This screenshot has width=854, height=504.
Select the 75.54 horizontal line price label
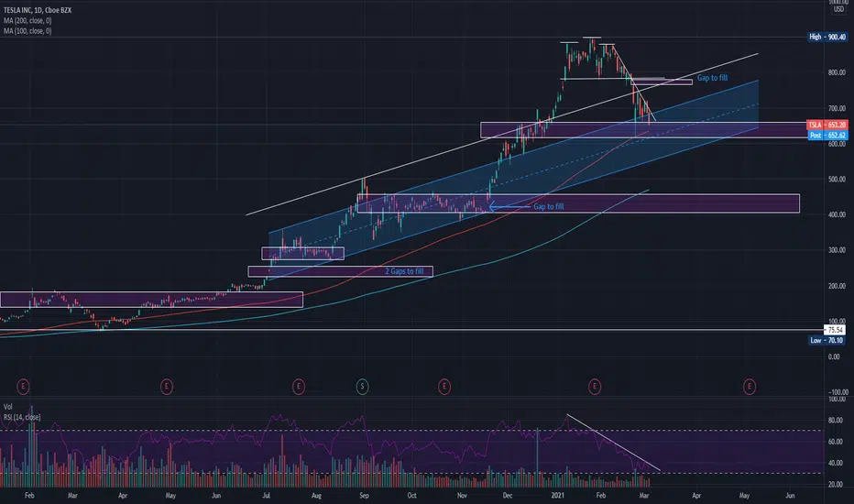835,330
